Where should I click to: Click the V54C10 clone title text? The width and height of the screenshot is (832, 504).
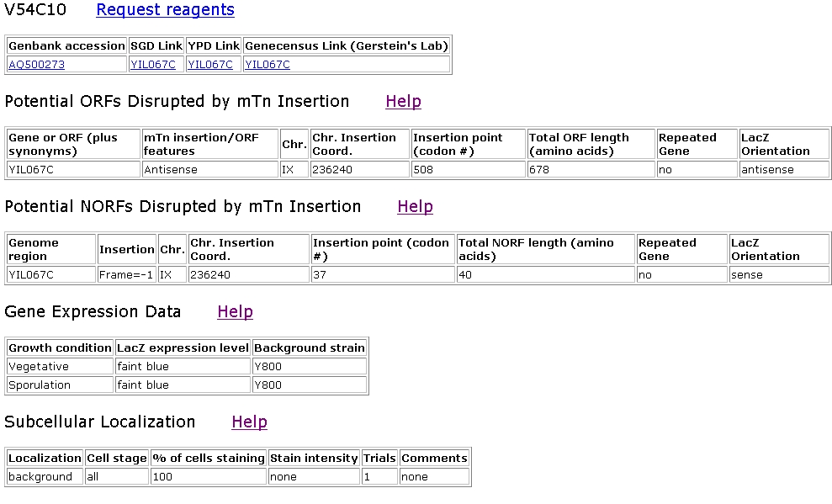pyautogui.click(x=35, y=9)
